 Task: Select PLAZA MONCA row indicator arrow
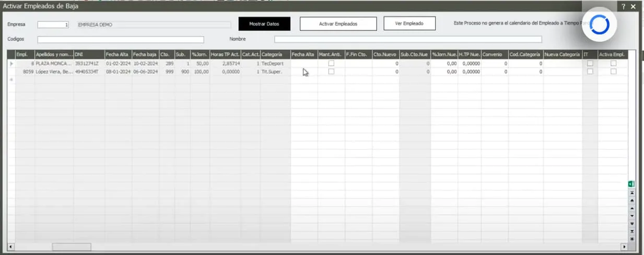(x=11, y=63)
